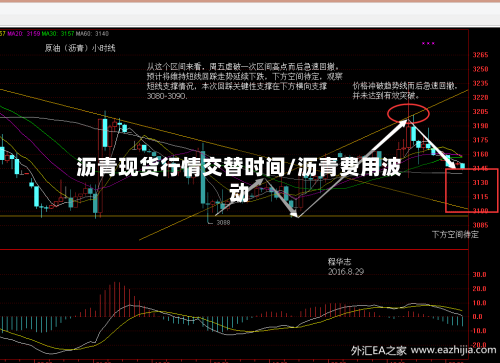Click the 3205 price axis label
The image size is (500, 363).
480,112
